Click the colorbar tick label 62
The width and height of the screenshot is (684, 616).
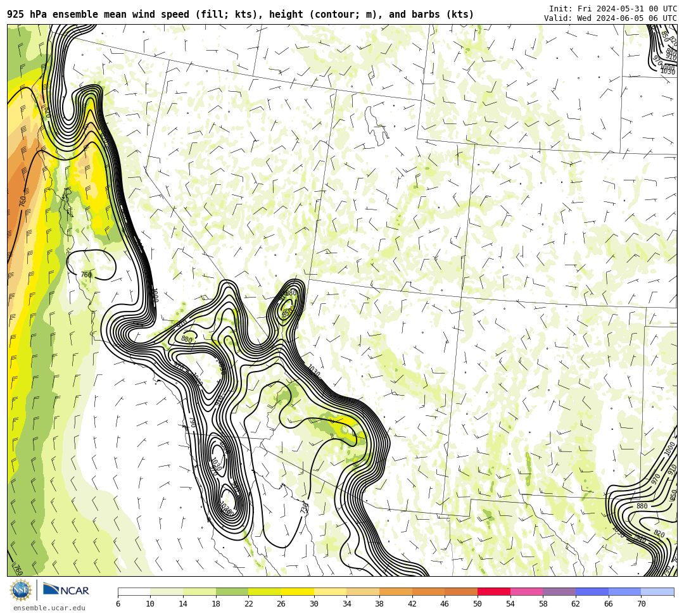click(576, 604)
